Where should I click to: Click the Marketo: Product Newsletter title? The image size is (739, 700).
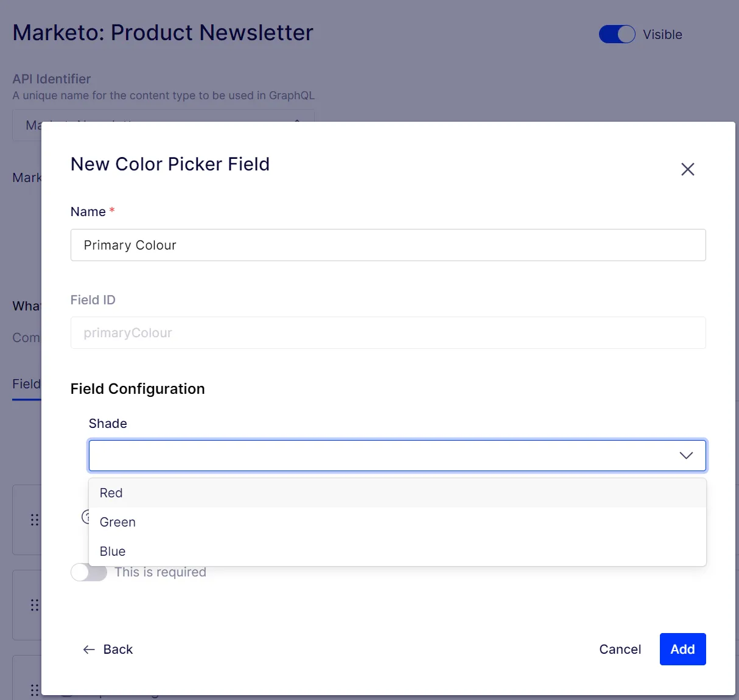tap(163, 33)
